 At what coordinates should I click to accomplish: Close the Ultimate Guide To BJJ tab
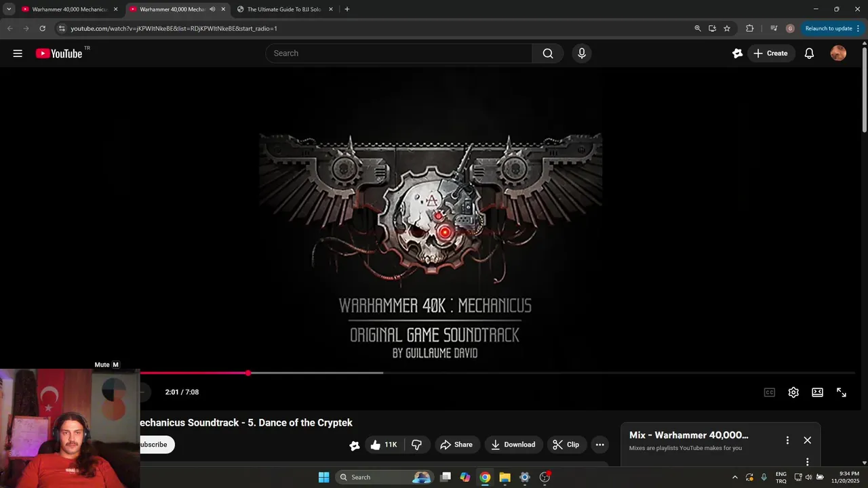coord(331,9)
